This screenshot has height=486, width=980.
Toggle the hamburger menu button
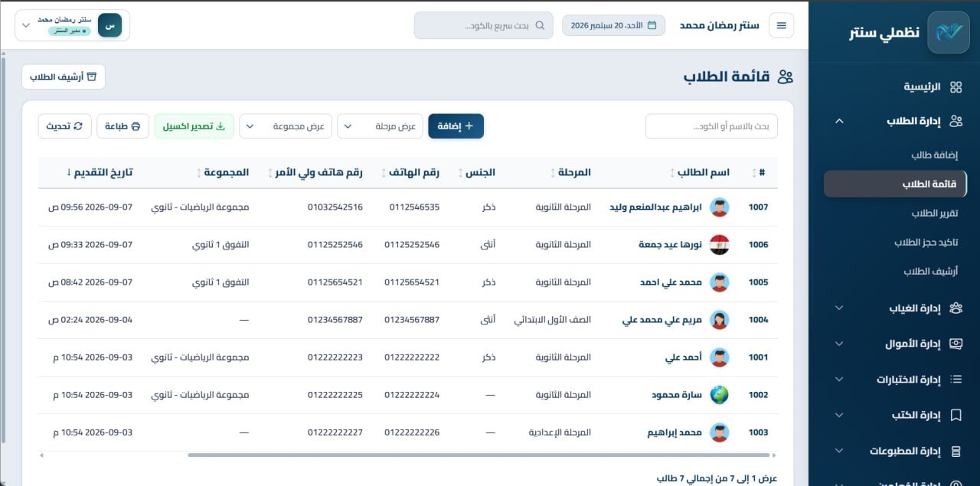coord(782,25)
